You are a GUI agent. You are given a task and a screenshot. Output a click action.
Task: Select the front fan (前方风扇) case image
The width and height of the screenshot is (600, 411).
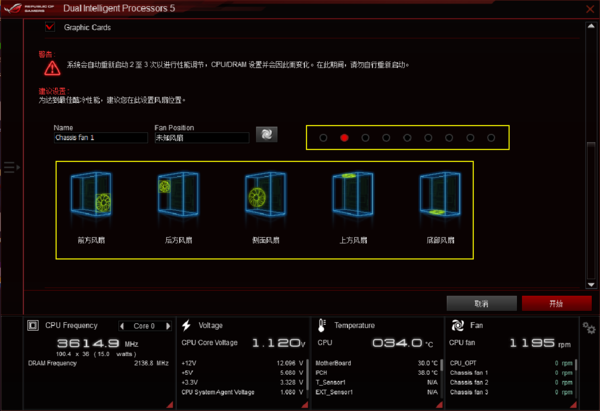(x=91, y=195)
